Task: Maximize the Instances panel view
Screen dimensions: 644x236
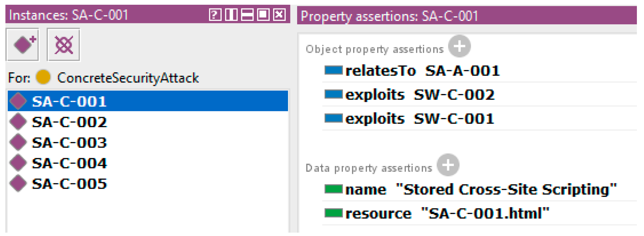Action: point(263,15)
